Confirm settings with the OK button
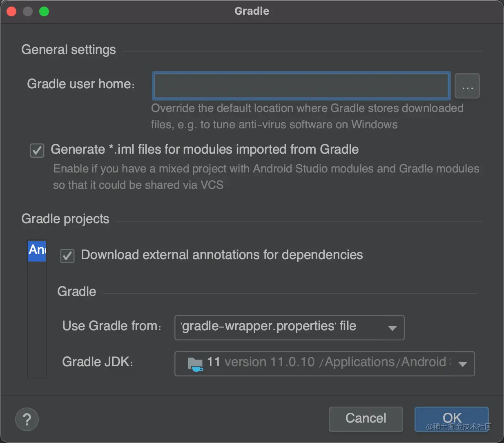The width and height of the screenshot is (504, 443). point(452,419)
